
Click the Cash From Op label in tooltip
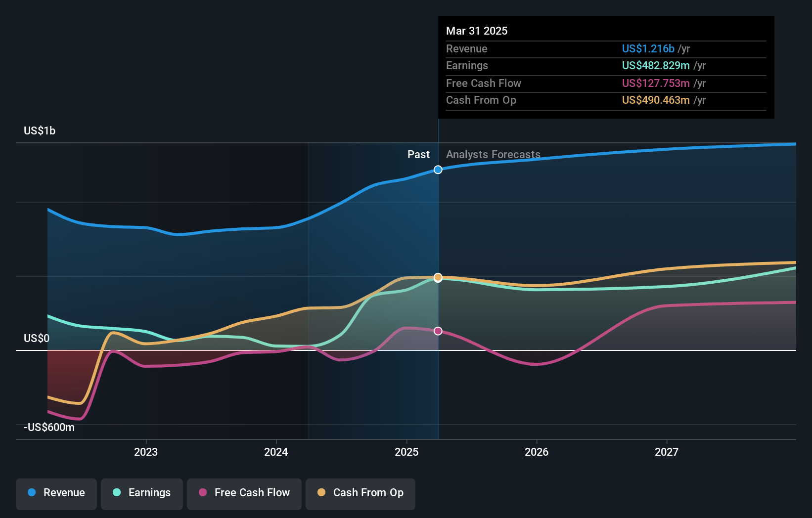click(x=481, y=100)
